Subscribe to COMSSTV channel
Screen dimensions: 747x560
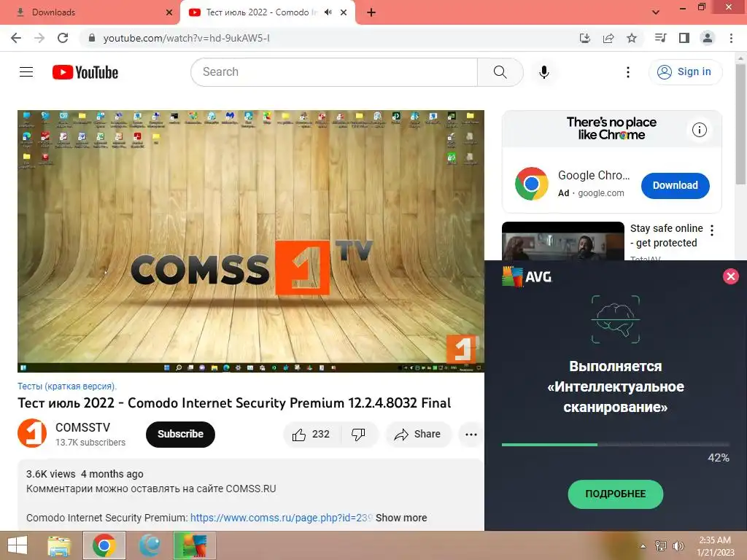coord(180,435)
